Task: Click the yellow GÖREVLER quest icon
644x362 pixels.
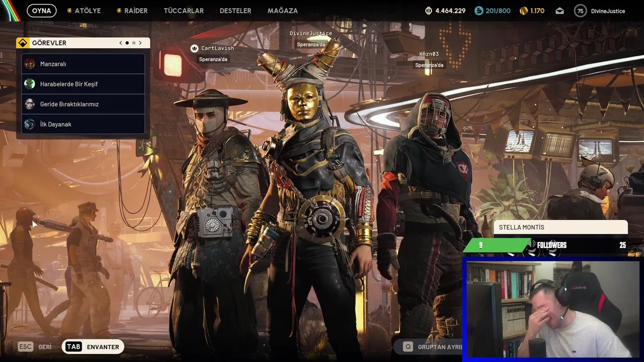Action: pos(23,43)
